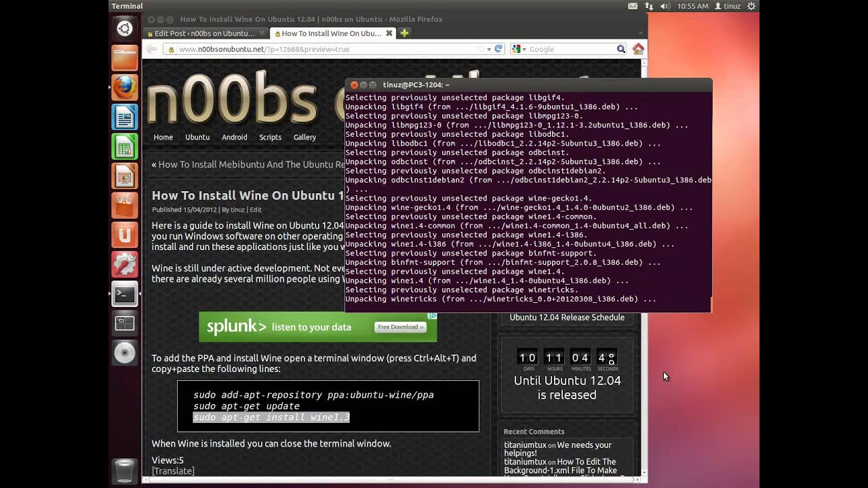Open System Settings wrench icon
Viewport: 868px width, 488px height.
(125, 264)
